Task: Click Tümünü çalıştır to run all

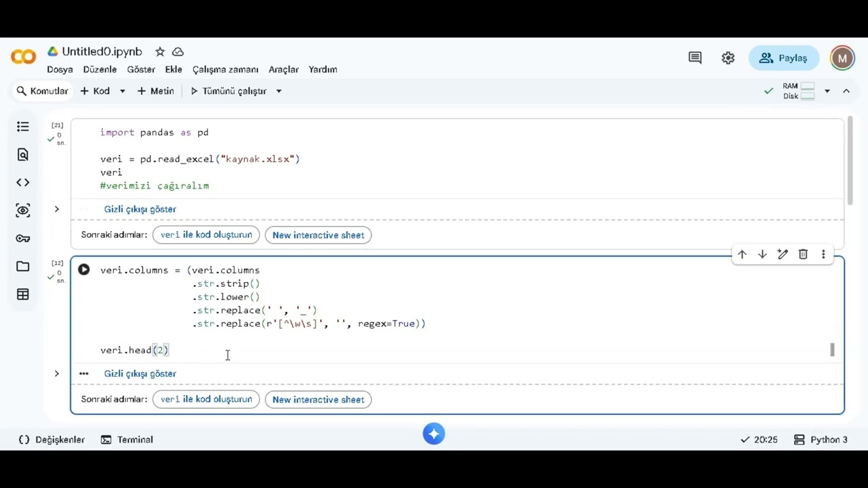Action: [x=228, y=91]
